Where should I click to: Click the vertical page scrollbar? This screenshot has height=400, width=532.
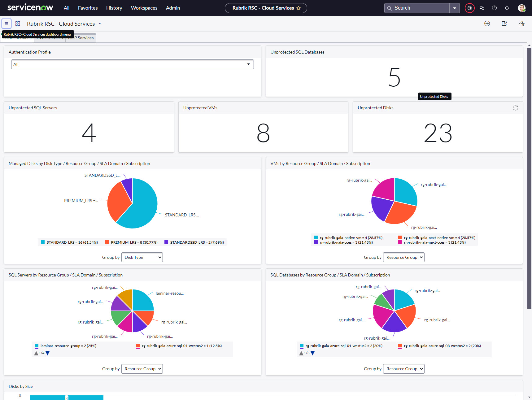coord(529,178)
